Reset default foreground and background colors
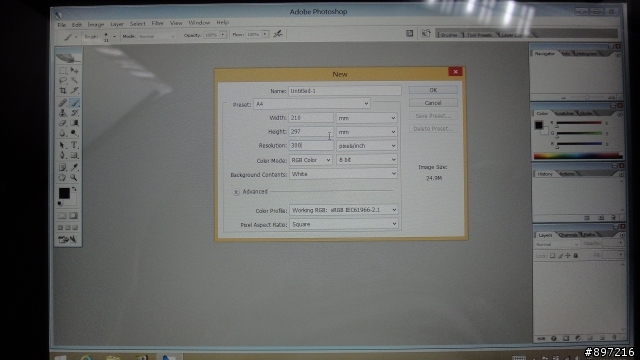 [60, 203]
